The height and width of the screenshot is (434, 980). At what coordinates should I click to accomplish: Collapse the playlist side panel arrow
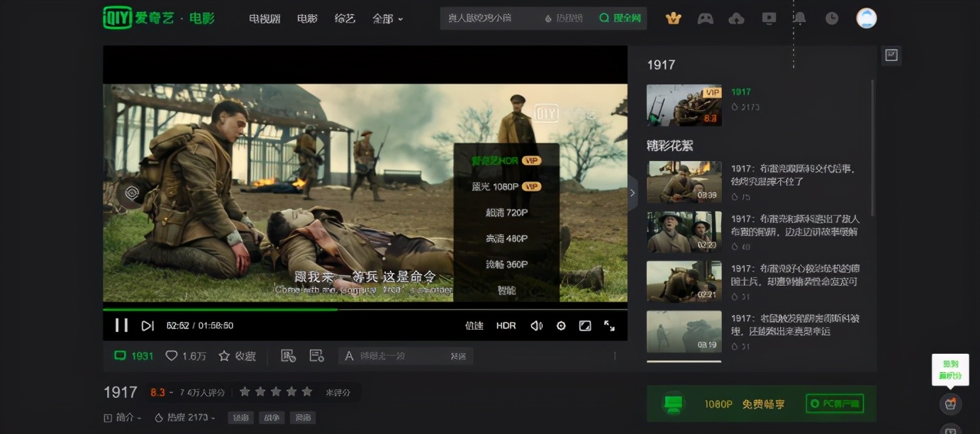633,193
